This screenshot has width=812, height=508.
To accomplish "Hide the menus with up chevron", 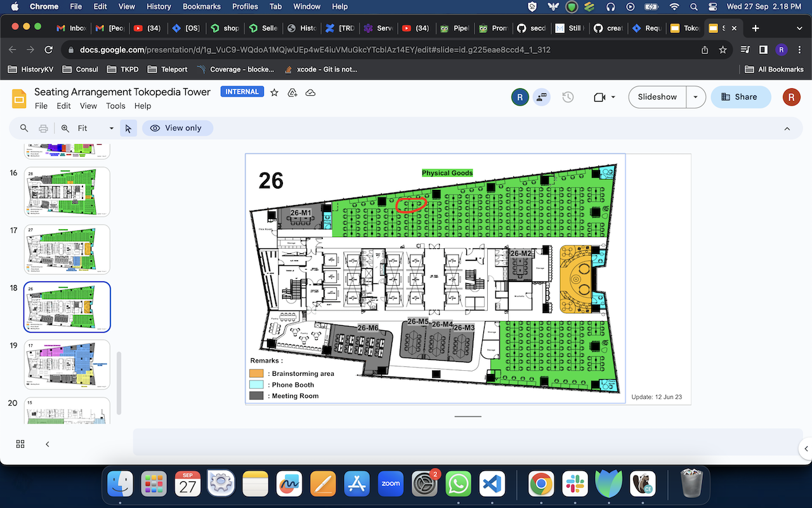I will (787, 128).
